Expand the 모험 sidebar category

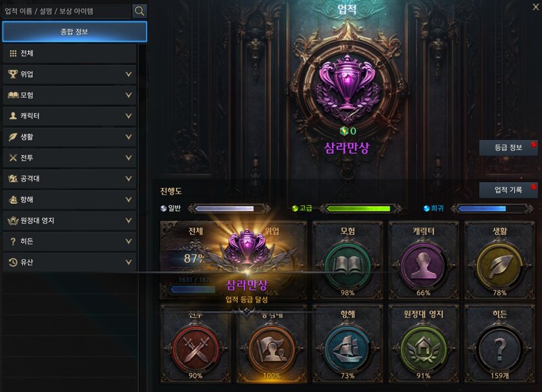click(69, 95)
